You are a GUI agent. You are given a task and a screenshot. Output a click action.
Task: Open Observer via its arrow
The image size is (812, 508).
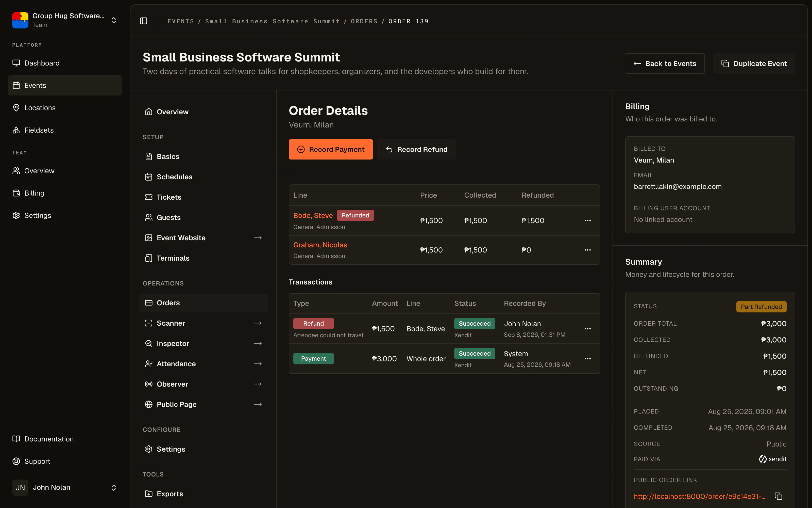click(258, 384)
